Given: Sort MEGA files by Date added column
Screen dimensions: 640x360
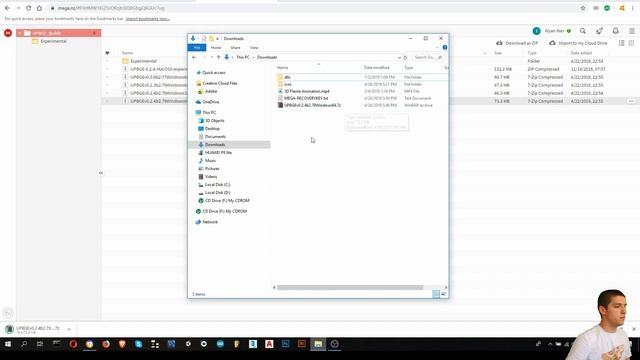Looking at the screenshot, I should coord(581,53).
